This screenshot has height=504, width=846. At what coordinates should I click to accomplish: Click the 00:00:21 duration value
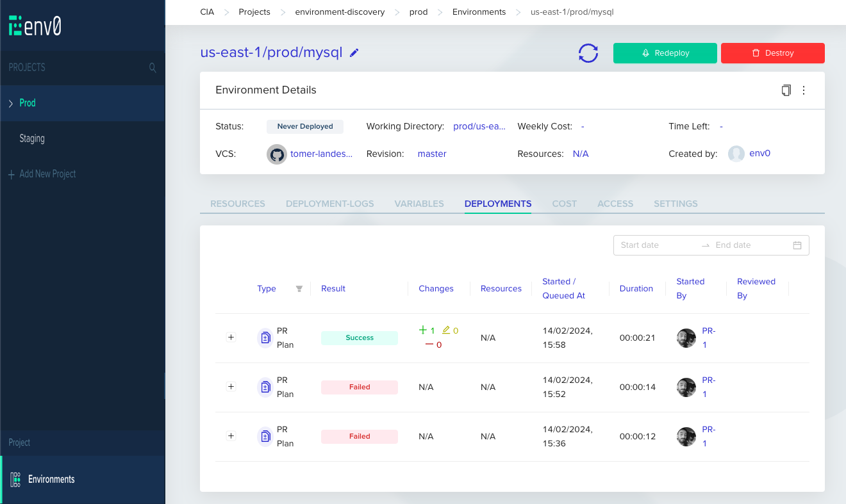coord(637,337)
